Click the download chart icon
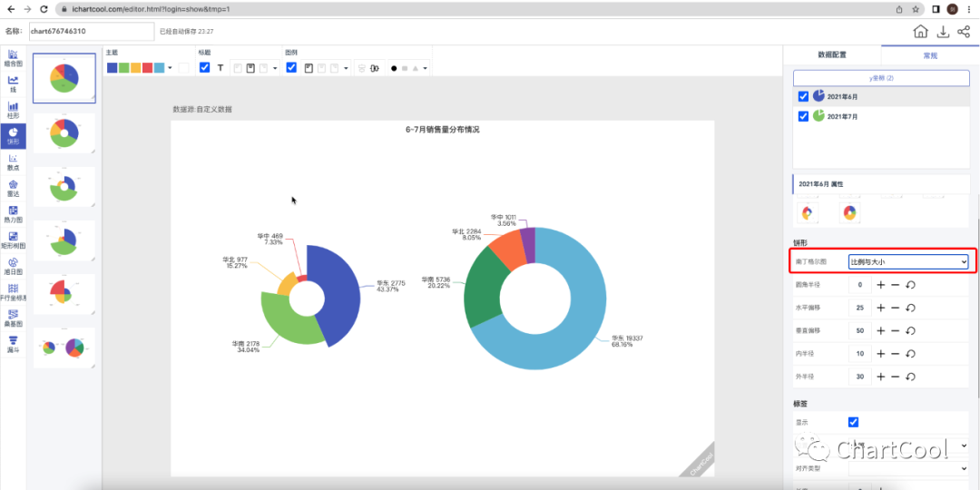980x490 pixels. coord(943,32)
